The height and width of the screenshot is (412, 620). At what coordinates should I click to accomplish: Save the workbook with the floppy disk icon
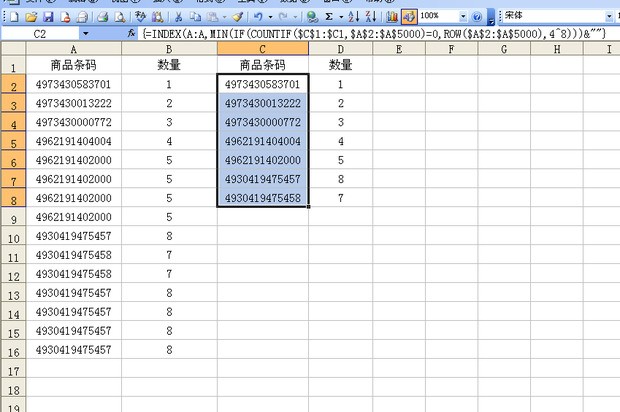(x=48, y=17)
